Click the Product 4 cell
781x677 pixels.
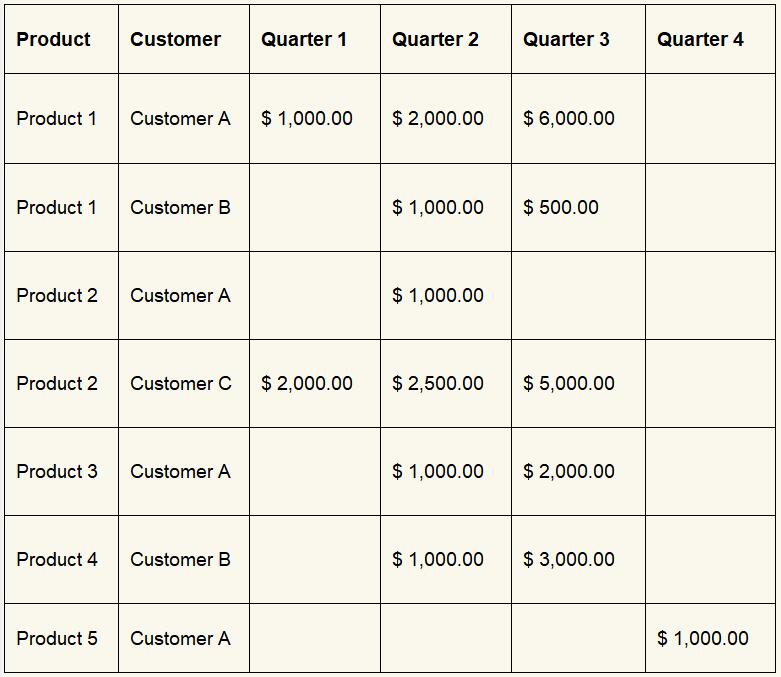[x=57, y=559]
